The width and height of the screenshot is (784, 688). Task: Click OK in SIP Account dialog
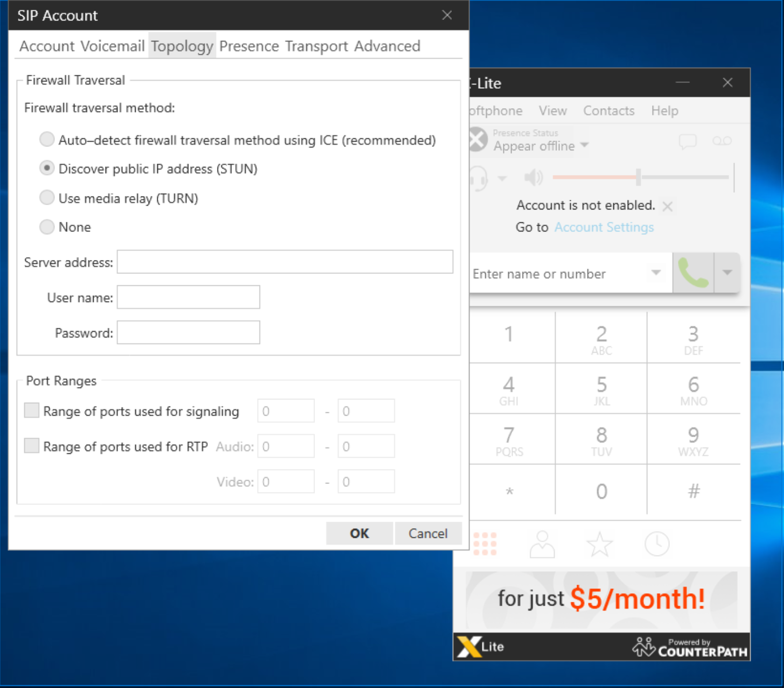[x=359, y=533]
